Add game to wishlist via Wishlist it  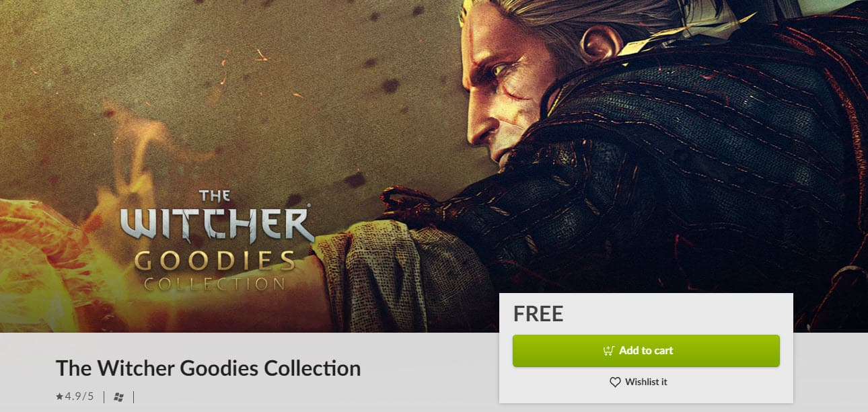(638, 382)
